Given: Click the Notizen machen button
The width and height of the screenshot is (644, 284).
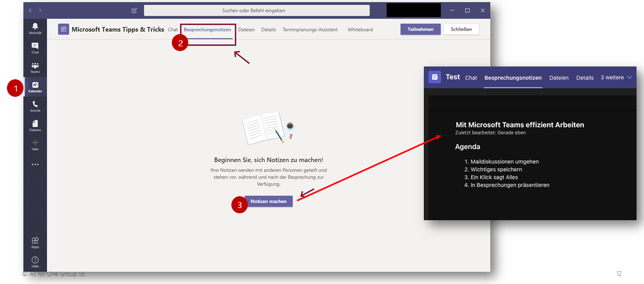Looking at the screenshot, I should tap(269, 202).
